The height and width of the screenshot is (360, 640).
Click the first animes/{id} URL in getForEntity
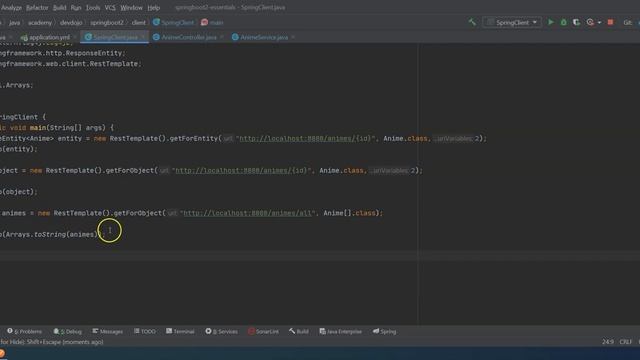pyautogui.click(x=305, y=139)
